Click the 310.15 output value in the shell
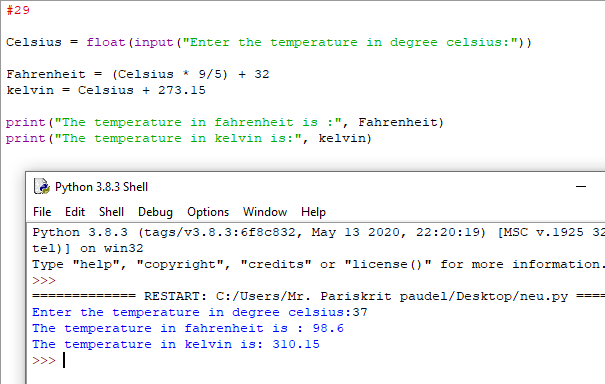This screenshot has width=605, height=384. 296,344
